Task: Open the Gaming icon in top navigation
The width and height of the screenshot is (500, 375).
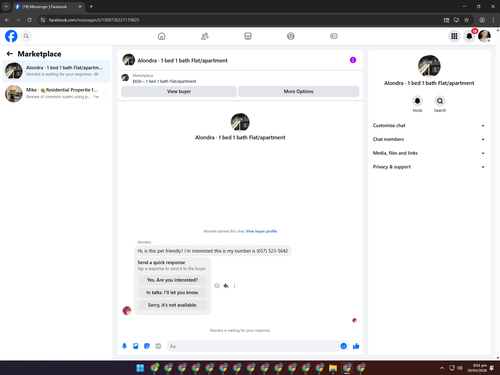Action: (x=334, y=36)
